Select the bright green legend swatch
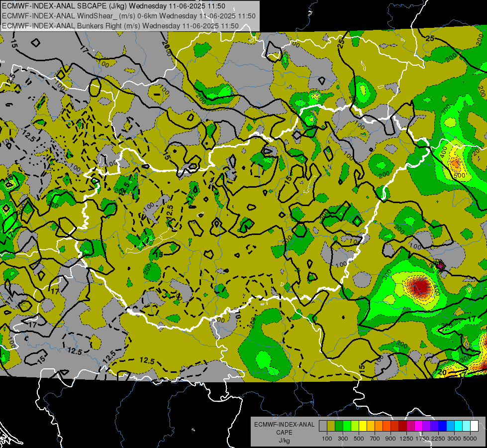 point(347,426)
